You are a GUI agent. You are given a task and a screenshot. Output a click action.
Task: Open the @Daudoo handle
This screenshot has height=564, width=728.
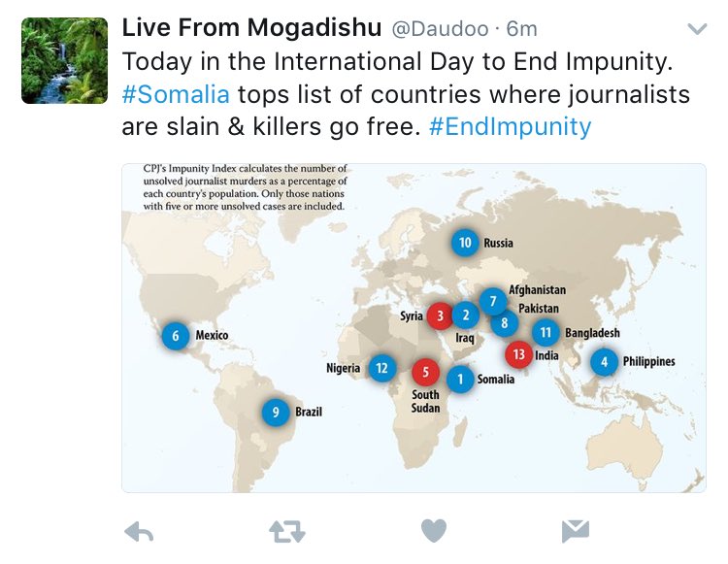[x=440, y=29]
